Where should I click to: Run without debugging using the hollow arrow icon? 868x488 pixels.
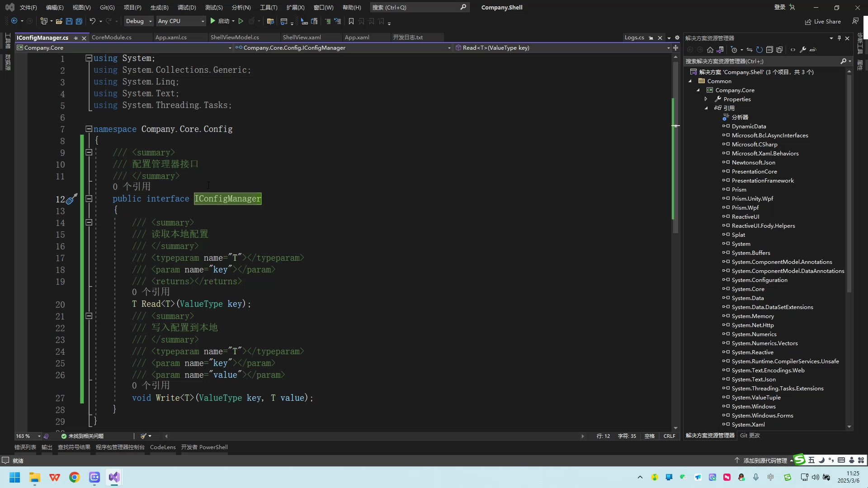tap(241, 21)
